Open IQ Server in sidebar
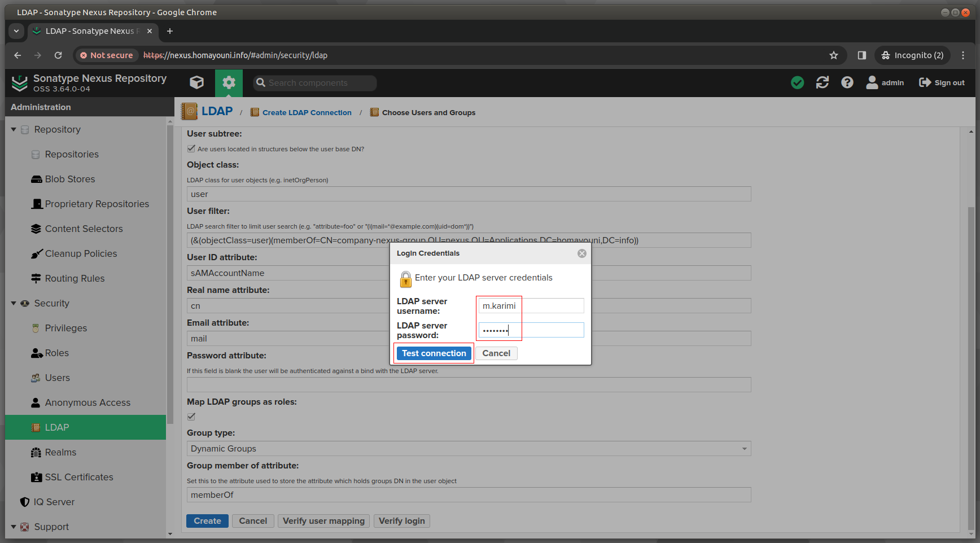The width and height of the screenshot is (980, 543). tap(54, 502)
